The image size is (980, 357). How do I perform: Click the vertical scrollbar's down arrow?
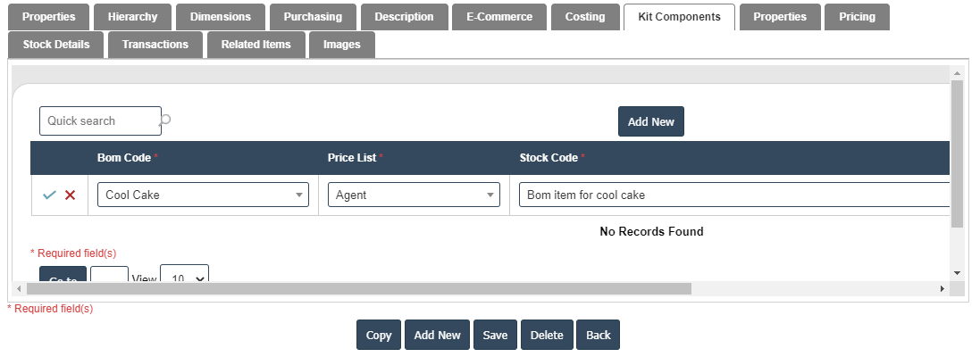point(957,272)
